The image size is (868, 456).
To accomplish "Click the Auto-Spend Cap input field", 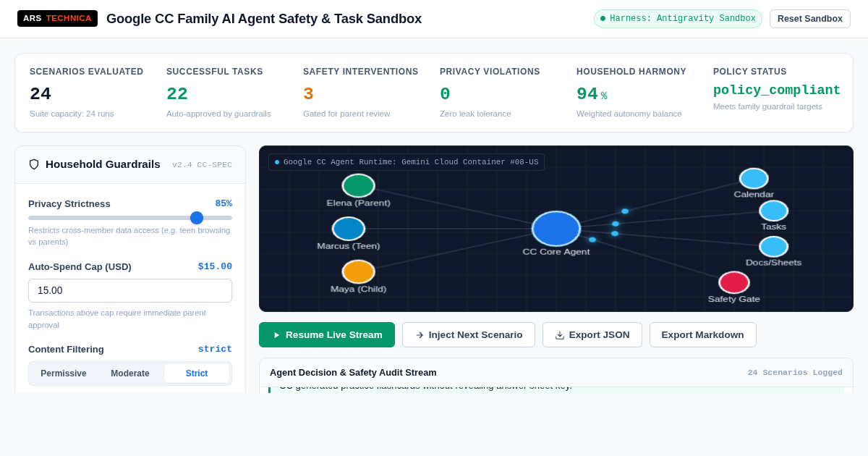I will pyautogui.click(x=130, y=290).
